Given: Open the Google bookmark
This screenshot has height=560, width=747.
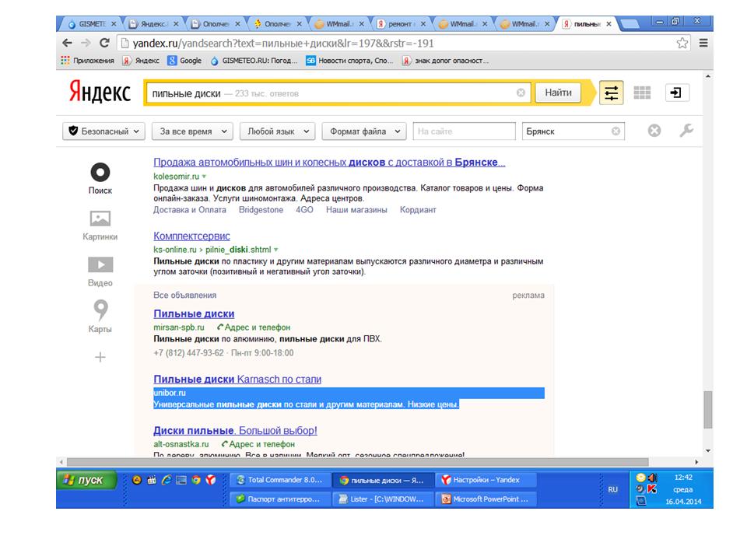Looking at the screenshot, I should click(185, 61).
